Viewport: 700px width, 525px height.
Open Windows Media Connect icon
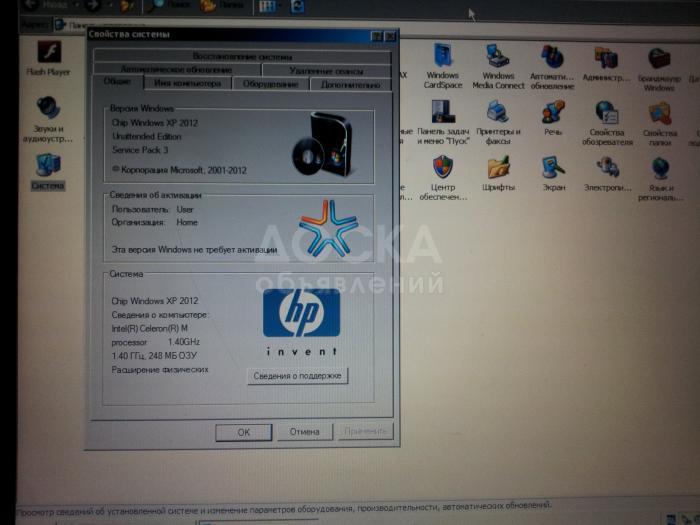tap(498, 66)
